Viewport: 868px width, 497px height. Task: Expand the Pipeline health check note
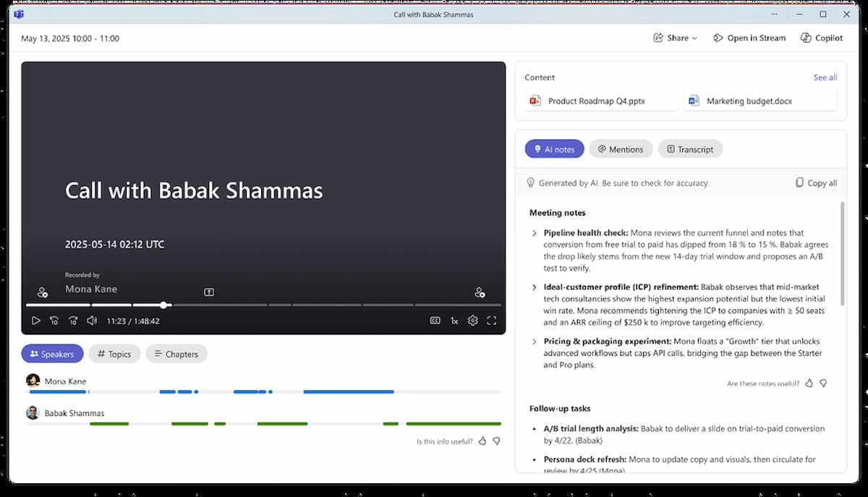click(x=534, y=233)
